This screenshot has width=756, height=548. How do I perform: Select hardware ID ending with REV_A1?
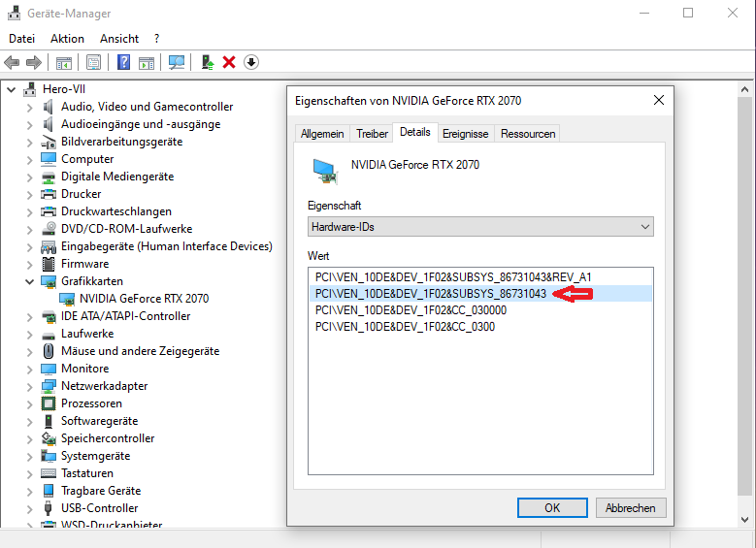pos(480,277)
